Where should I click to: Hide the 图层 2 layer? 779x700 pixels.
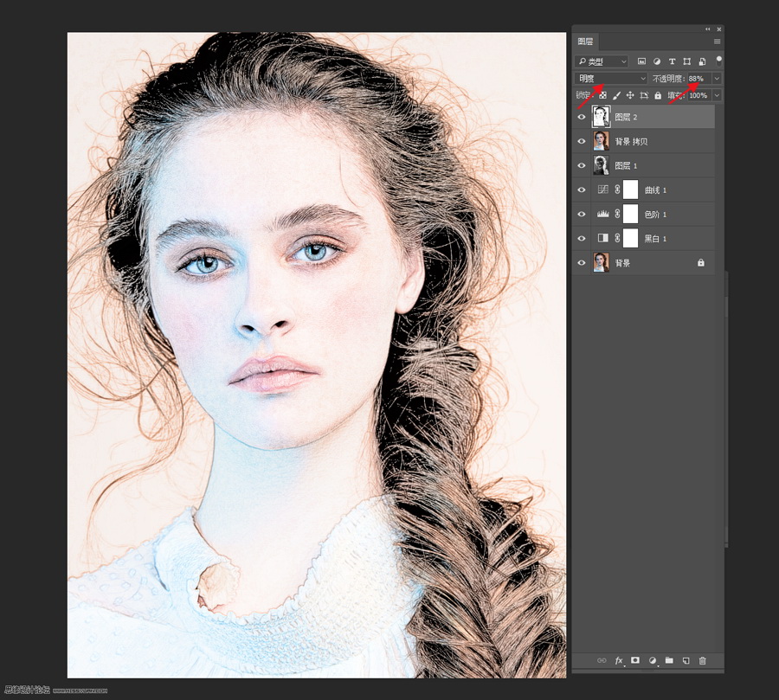tap(582, 118)
